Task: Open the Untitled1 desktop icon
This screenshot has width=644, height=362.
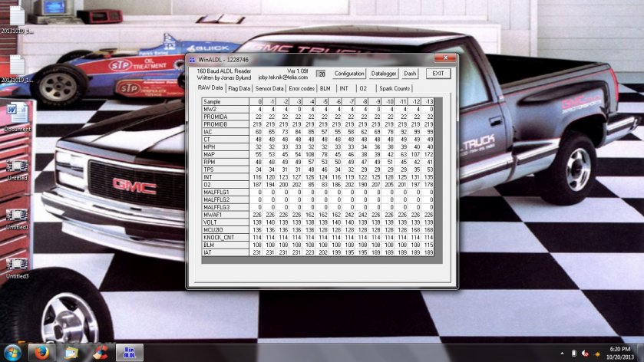Action: pos(17,219)
